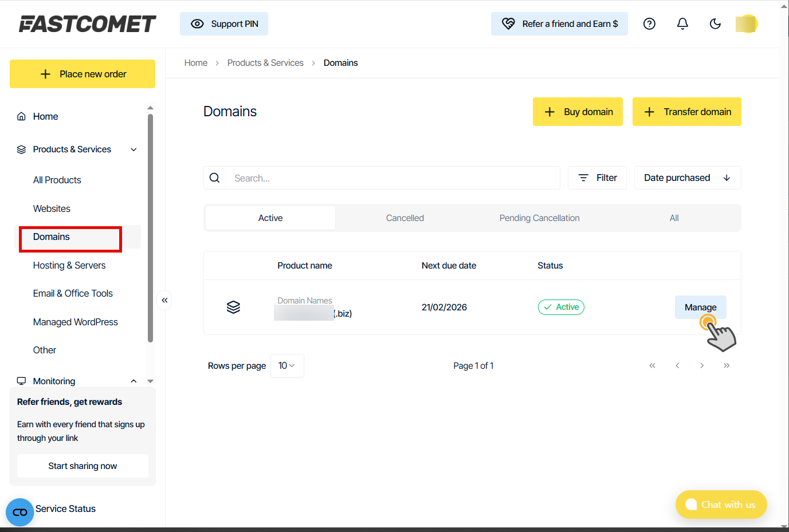Open Rows per page dropdown
The width and height of the screenshot is (789, 532).
287,365
